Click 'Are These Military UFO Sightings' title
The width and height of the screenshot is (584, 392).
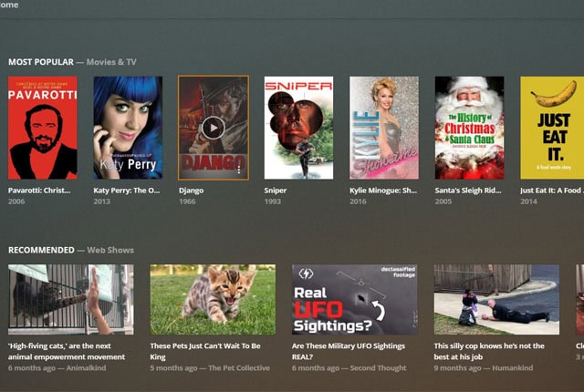pyautogui.click(x=349, y=351)
